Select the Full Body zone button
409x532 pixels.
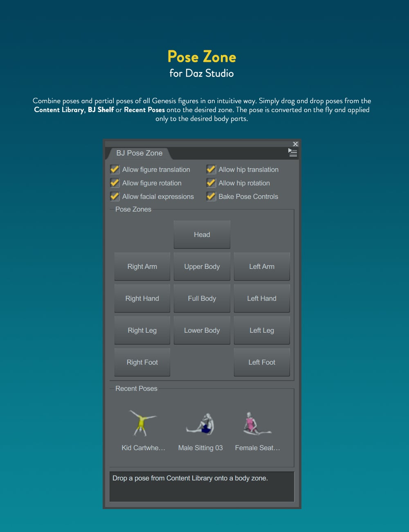click(202, 298)
